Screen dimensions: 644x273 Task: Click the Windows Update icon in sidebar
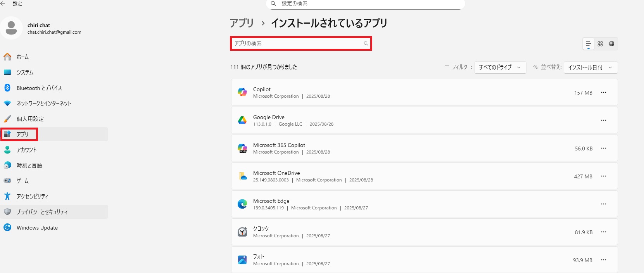[7, 227]
